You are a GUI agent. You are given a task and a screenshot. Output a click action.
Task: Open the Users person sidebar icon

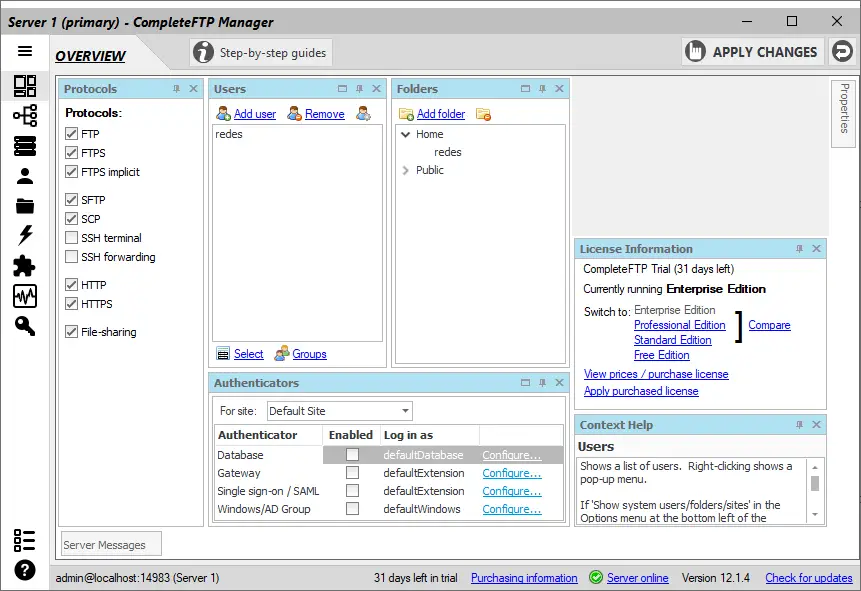coord(25,176)
